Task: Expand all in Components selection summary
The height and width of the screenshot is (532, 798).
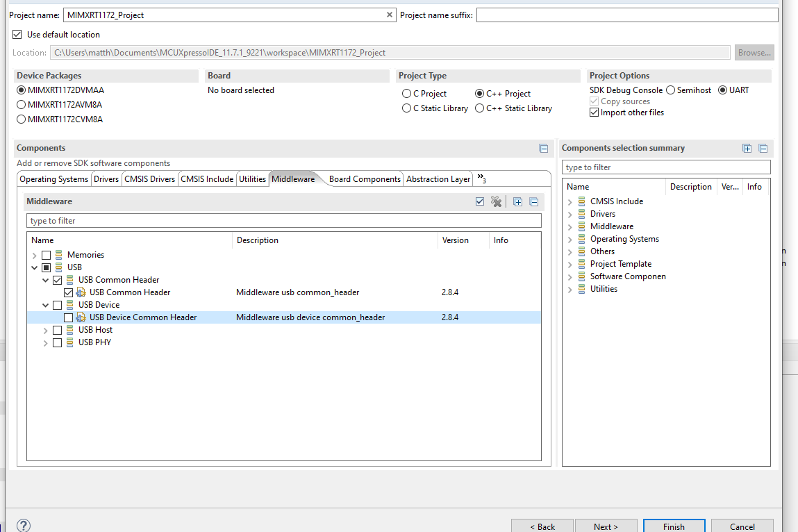Action: click(x=747, y=149)
